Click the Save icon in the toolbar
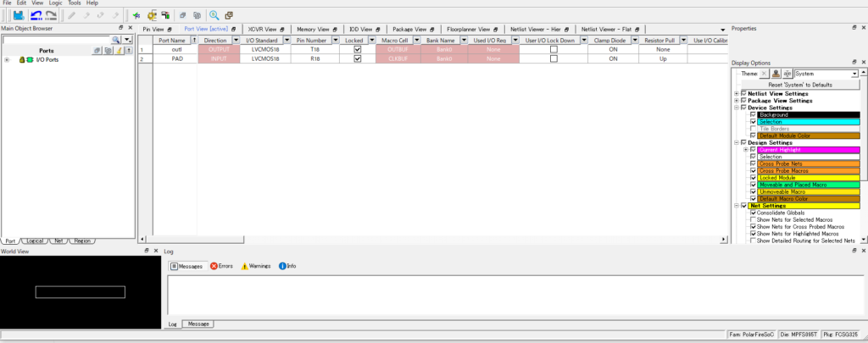This screenshot has height=343, width=868. [17, 15]
